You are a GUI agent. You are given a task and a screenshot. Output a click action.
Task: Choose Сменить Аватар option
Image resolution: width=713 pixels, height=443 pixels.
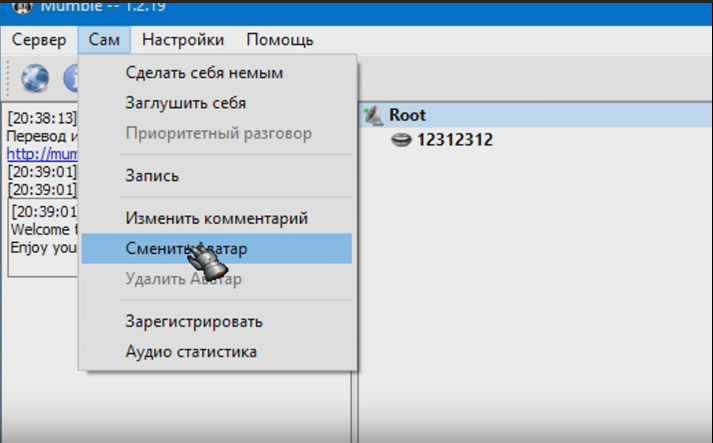click(216, 248)
